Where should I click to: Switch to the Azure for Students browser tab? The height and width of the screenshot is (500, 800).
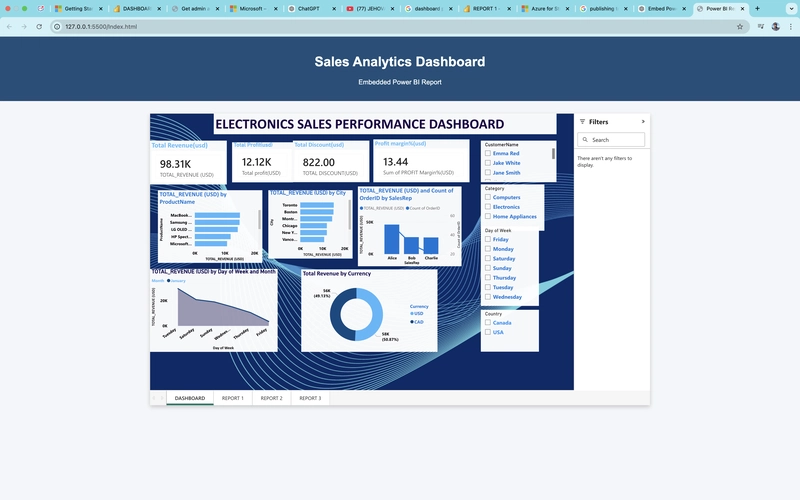[x=545, y=9]
